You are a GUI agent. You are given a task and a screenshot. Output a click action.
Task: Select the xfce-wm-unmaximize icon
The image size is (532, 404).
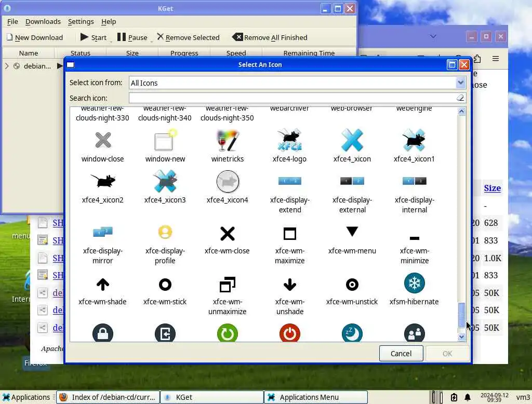[x=228, y=285]
